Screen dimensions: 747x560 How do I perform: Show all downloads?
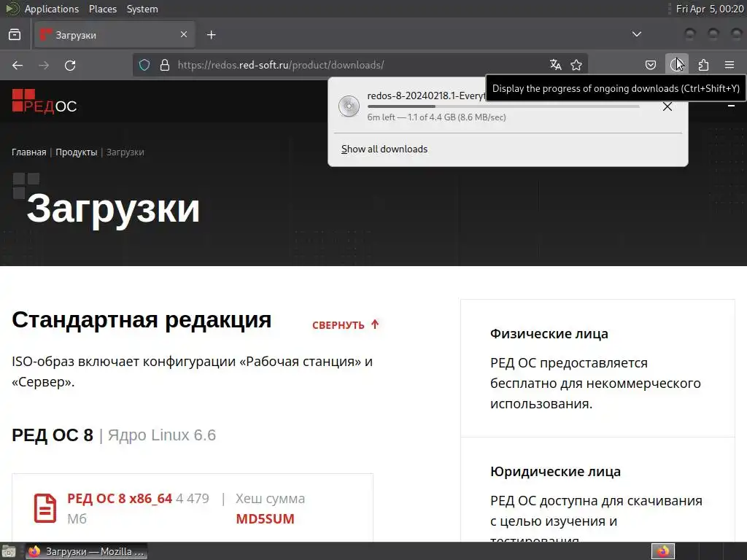pos(384,149)
